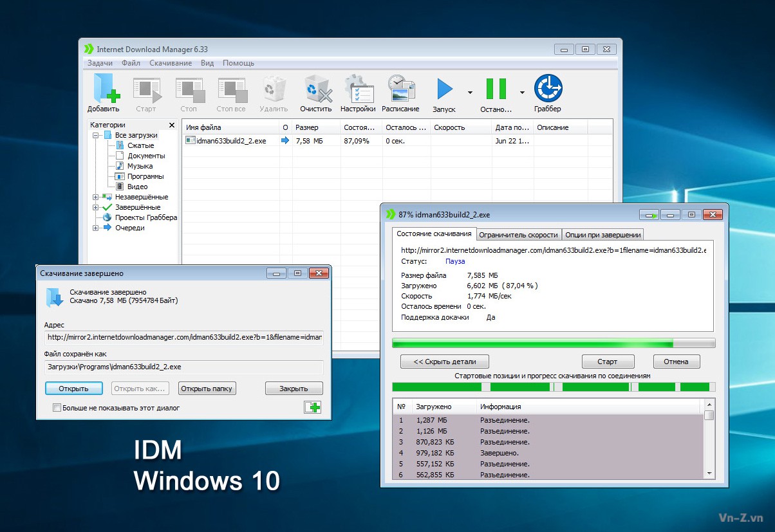Click the Стоп toolbar icon
775x532 pixels.
189,90
